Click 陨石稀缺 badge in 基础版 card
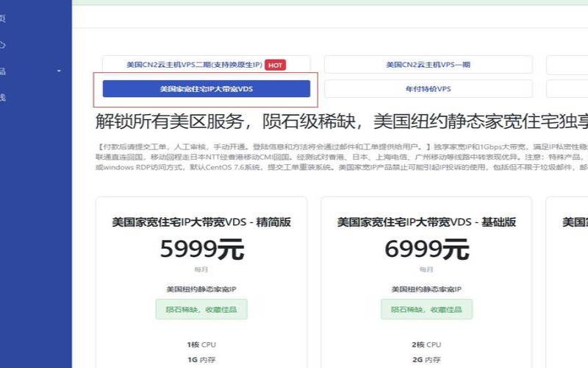The height and width of the screenshot is (368, 588). click(x=426, y=309)
